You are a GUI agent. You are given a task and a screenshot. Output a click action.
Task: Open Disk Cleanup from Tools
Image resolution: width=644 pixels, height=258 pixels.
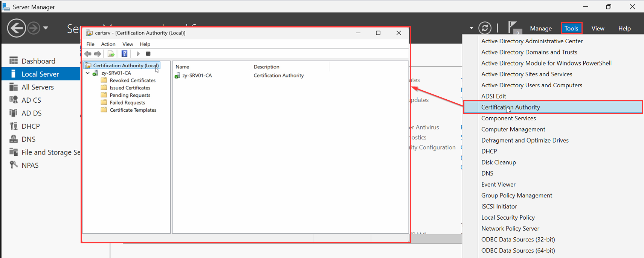498,162
